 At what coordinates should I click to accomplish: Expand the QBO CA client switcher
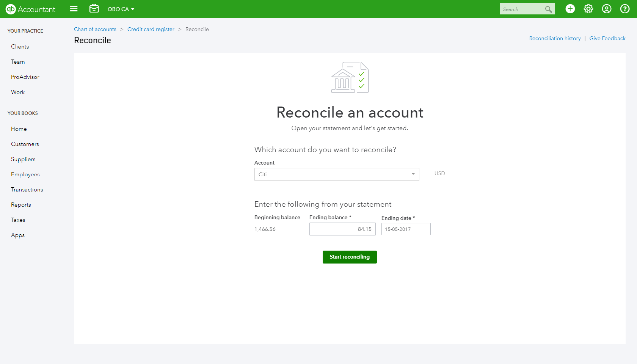(x=121, y=9)
